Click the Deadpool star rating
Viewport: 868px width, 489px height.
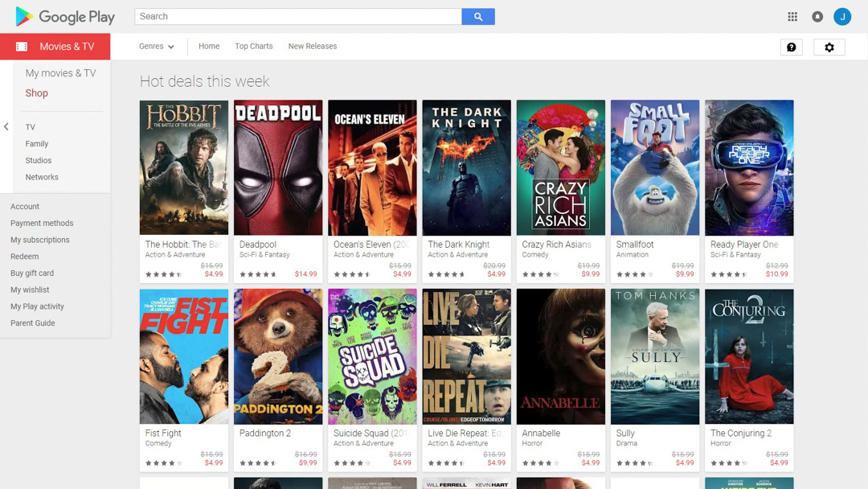coord(257,275)
